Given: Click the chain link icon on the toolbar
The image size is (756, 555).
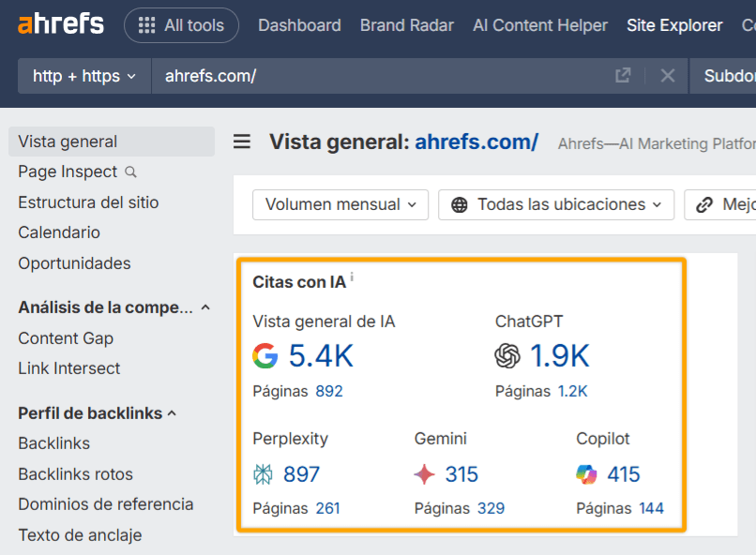Looking at the screenshot, I should click(706, 204).
